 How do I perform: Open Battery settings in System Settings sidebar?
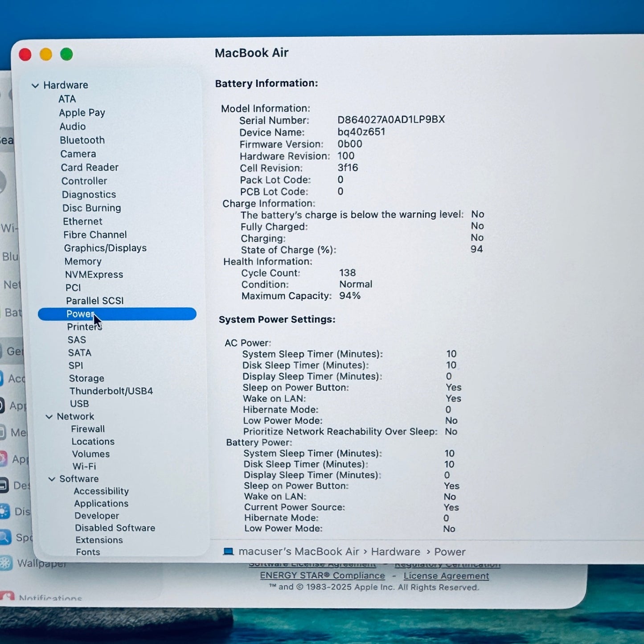point(13,313)
